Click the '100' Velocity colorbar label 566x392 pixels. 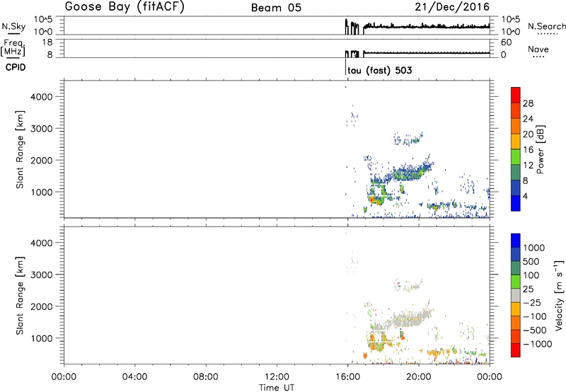coord(531,275)
